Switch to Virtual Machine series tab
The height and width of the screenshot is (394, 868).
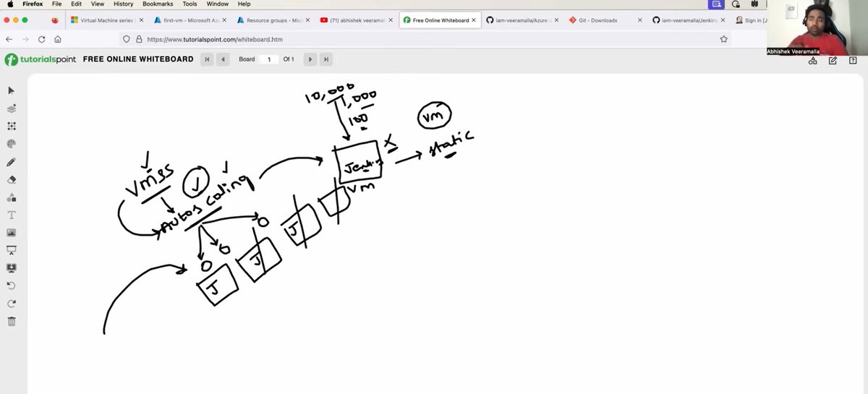tap(107, 20)
